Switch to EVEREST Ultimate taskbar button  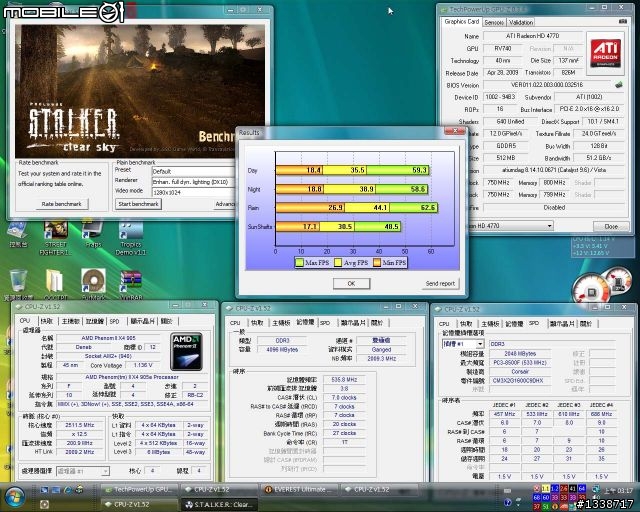(299, 489)
